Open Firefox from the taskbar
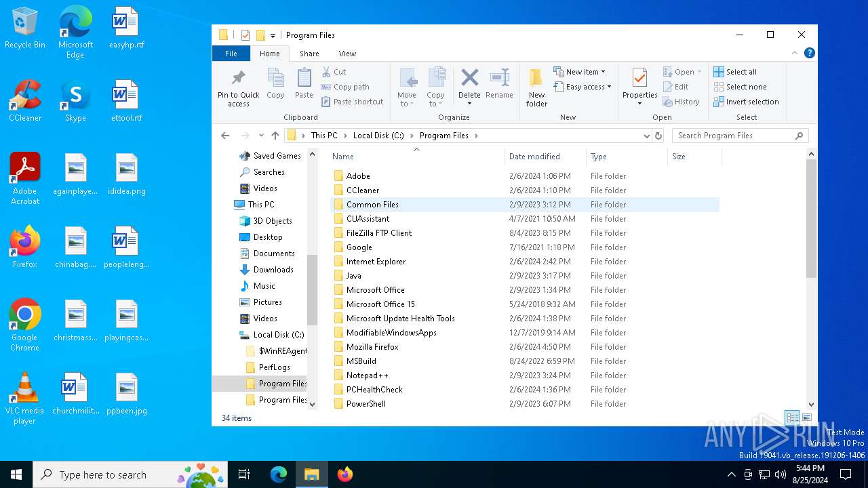This screenshot has width=868, height=488. [344, 474]
